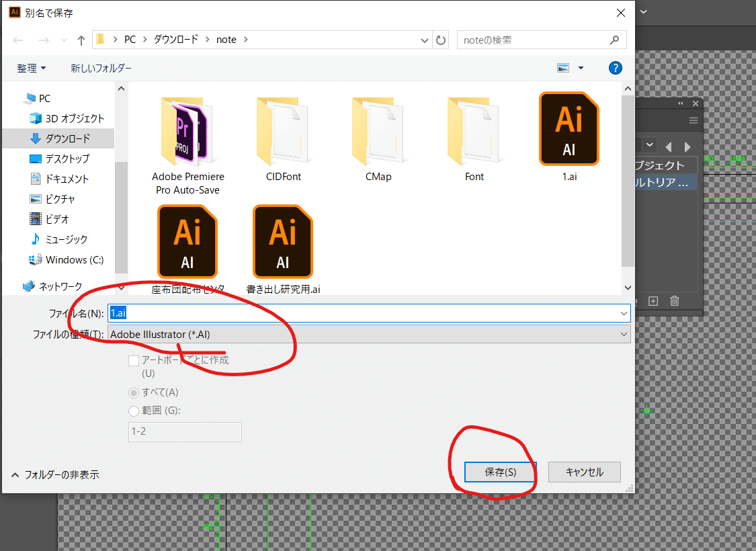Open the dropdown in the Illustrator panel

click(x=649, y=144)
